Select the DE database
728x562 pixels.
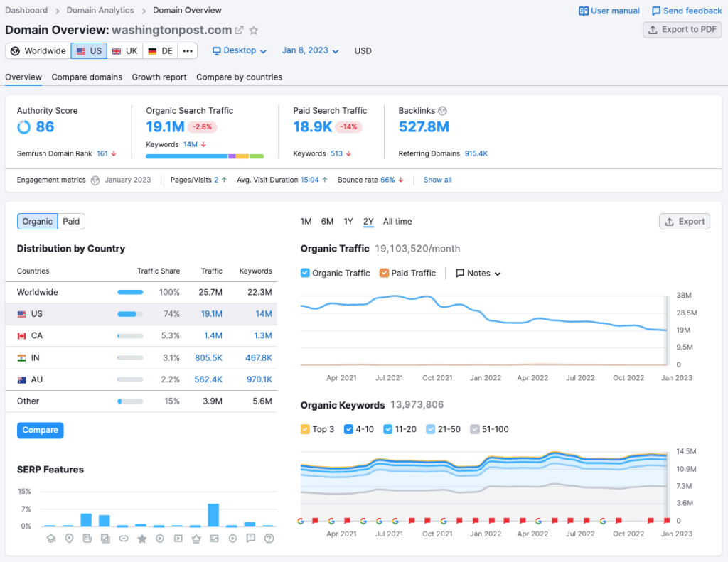click(160, 51)
